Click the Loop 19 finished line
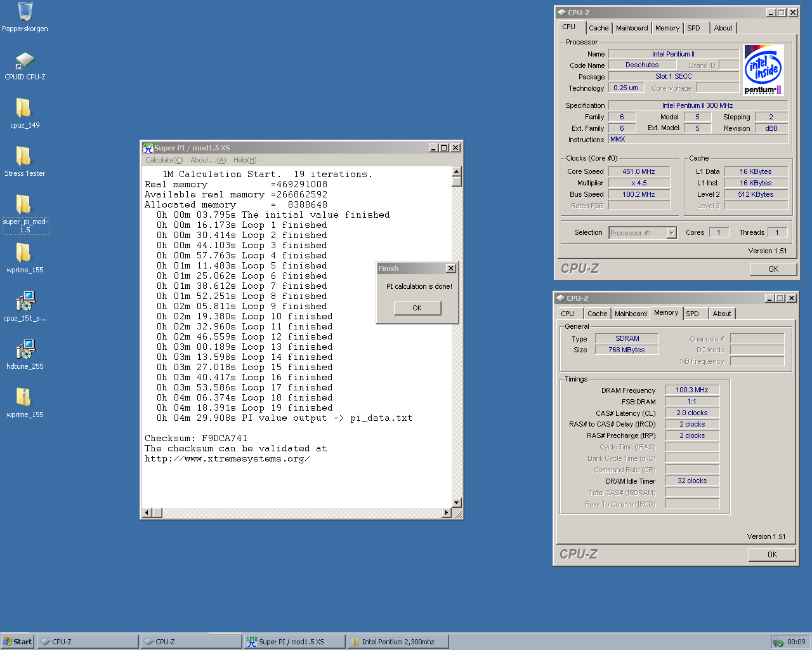812x650 pixels. 244,408
